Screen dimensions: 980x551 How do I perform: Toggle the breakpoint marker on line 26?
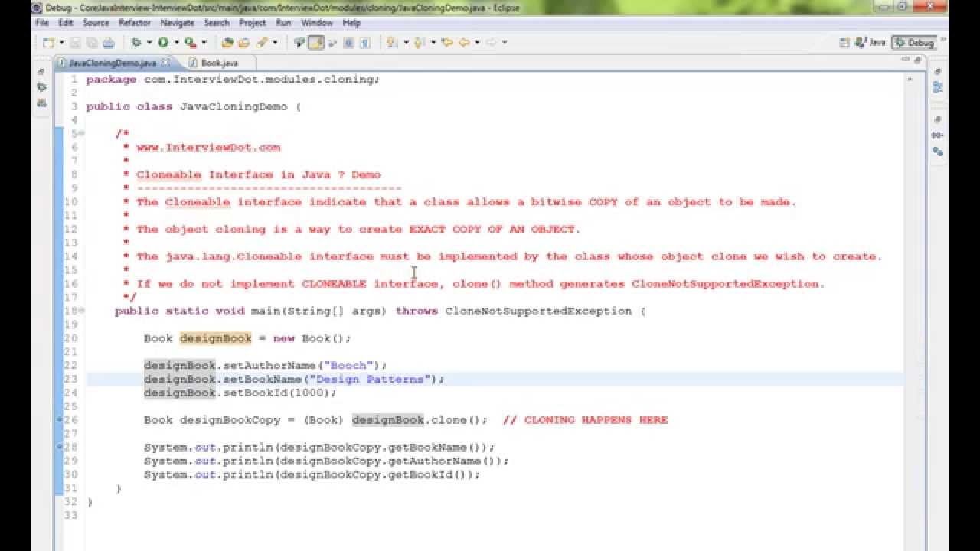pos(60,420)
